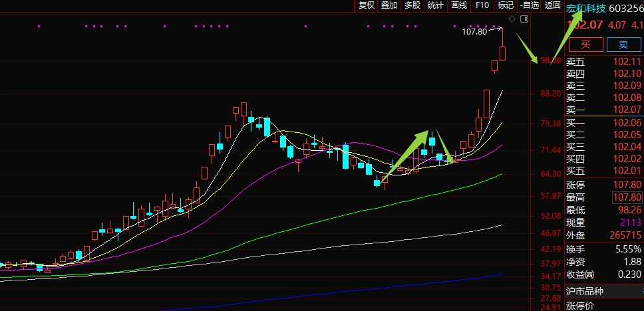
Task: Select the 多股 multi-stock view
Action: [x=412, y=5]
